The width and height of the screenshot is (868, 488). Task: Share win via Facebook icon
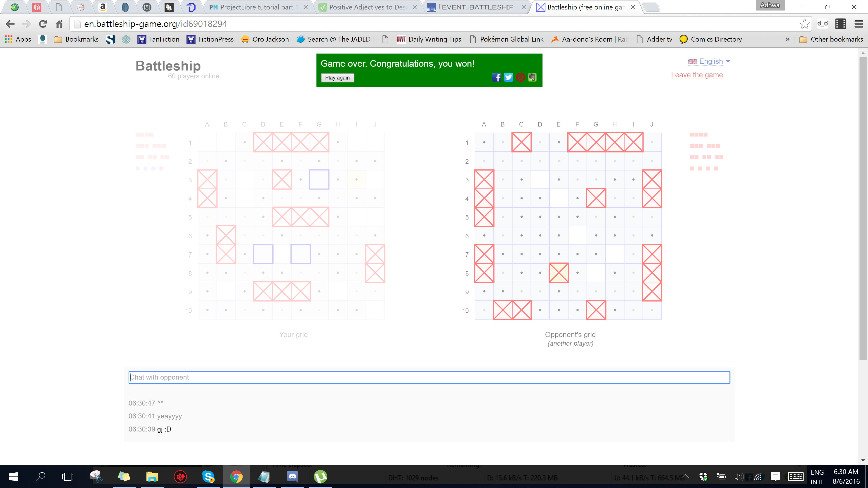click(x=496, y=77)
